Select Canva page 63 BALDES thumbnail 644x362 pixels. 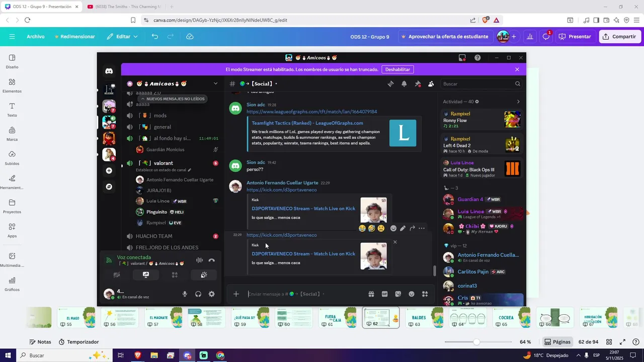(425, 317)
